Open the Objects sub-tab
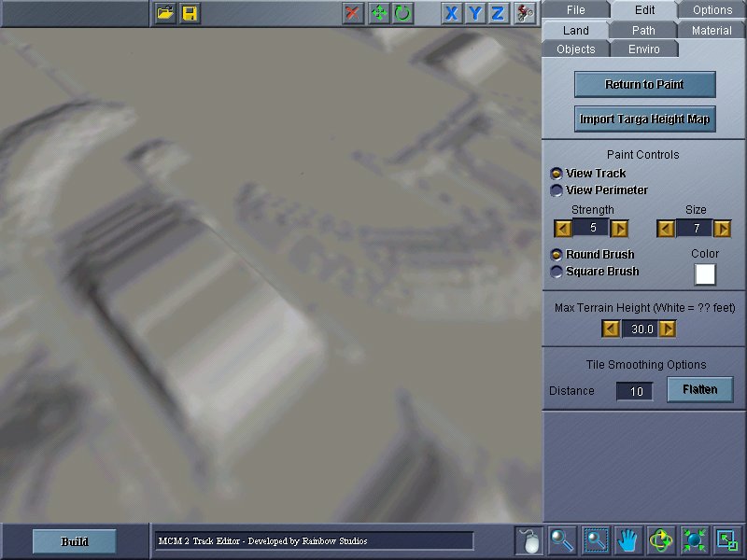This screenshot has height=560, width=747. tap(575, 49)
